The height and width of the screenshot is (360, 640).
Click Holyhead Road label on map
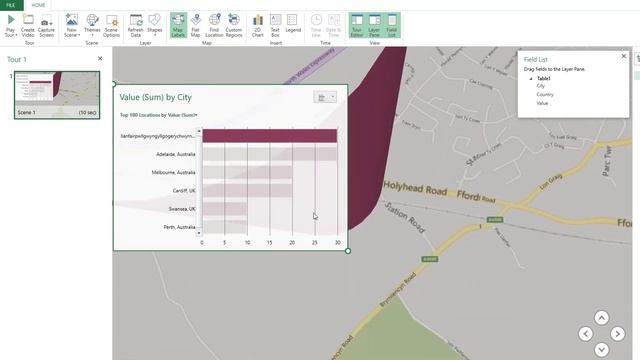(415, 189)
